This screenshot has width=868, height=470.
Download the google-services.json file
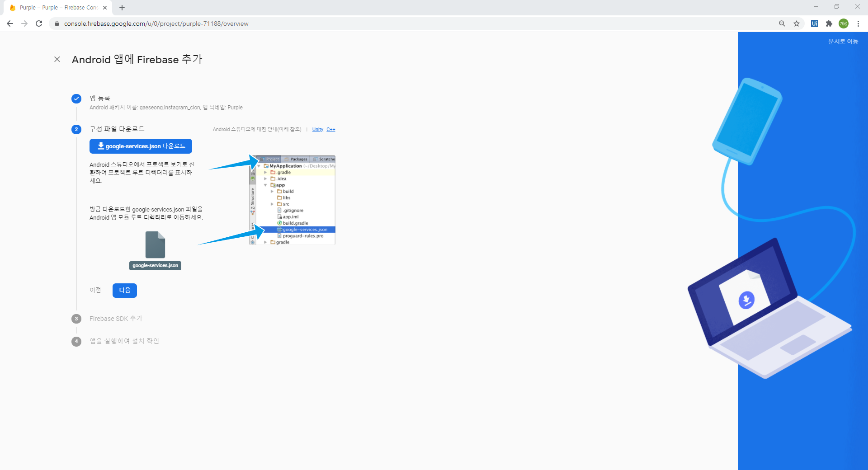(x=141, y=146)
